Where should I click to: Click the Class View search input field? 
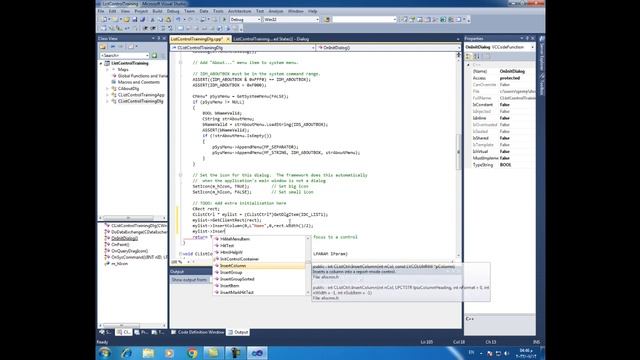point(122,56)
